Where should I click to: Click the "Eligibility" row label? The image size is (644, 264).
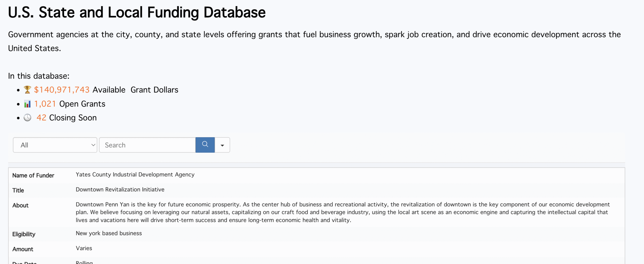pyautogui.click(x=24, y=234)
